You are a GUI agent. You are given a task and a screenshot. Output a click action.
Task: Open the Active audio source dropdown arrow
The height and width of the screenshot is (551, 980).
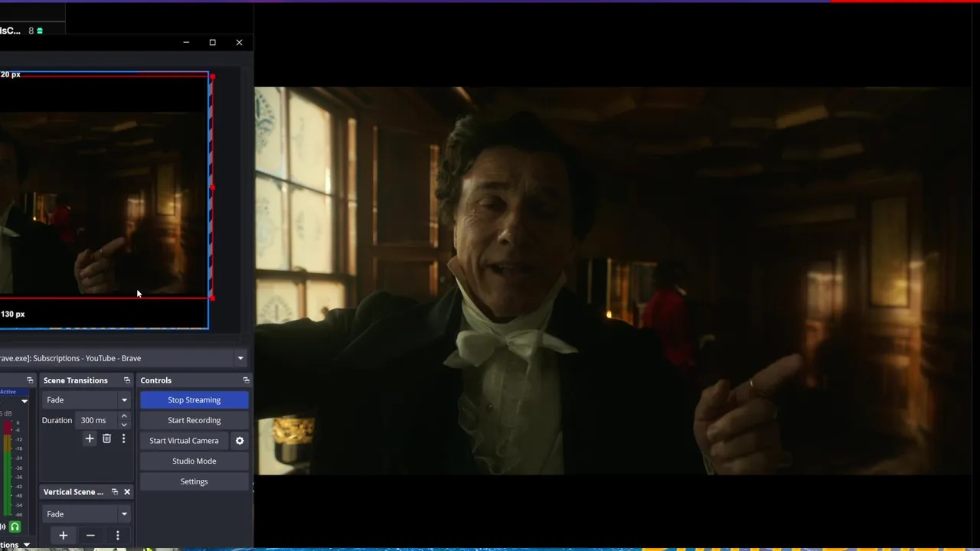[24, 401]
